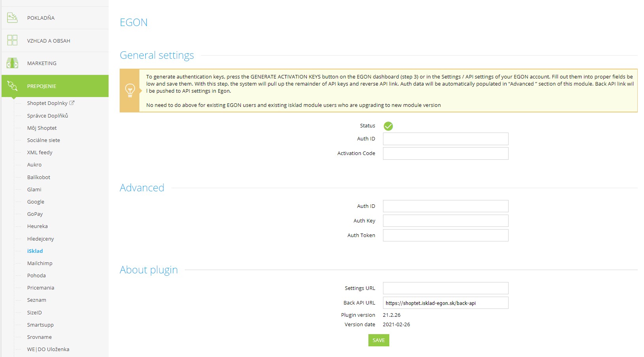The image size is (644, 357).
Task: Go to GoPay settings
Action: pos(35,214)
